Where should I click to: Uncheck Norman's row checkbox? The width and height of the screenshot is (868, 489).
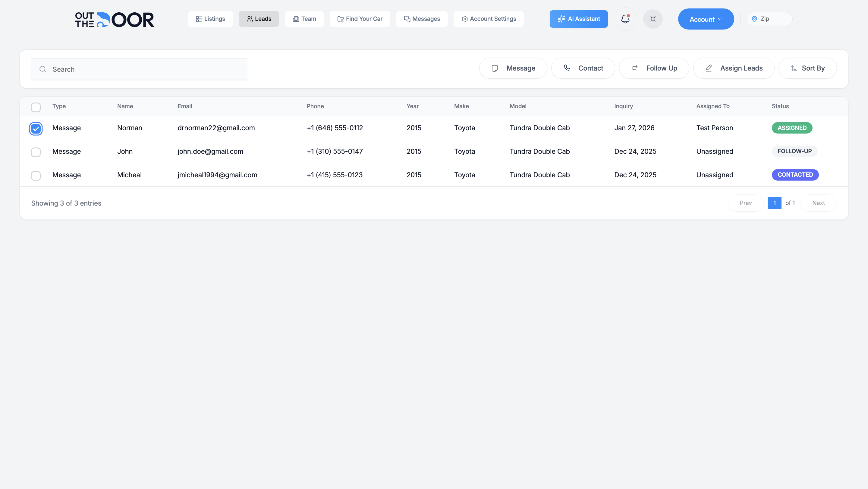coord(36,128)
